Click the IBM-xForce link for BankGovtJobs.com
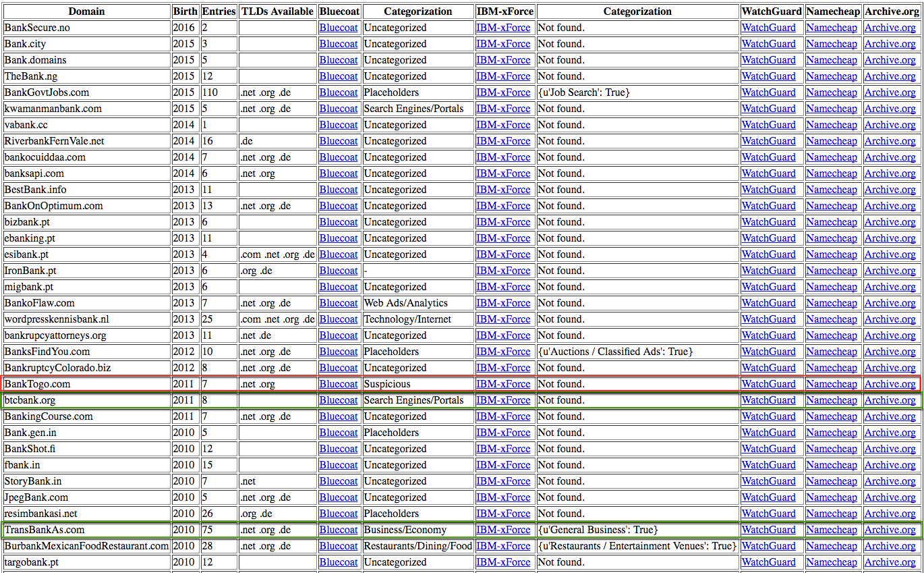This screenshot has width=924, height=573. [x=503, y=92]
